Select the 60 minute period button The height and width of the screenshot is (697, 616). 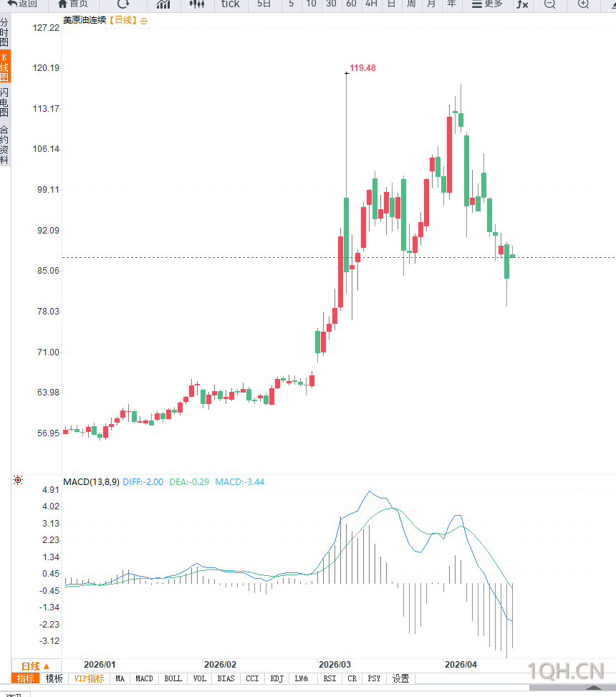click(x=351, y=4)
